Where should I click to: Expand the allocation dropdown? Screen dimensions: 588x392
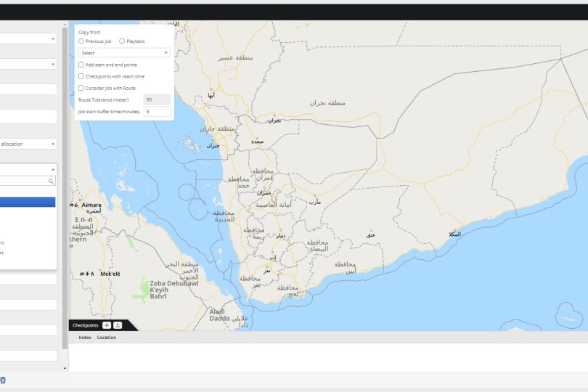click(28, 144)
